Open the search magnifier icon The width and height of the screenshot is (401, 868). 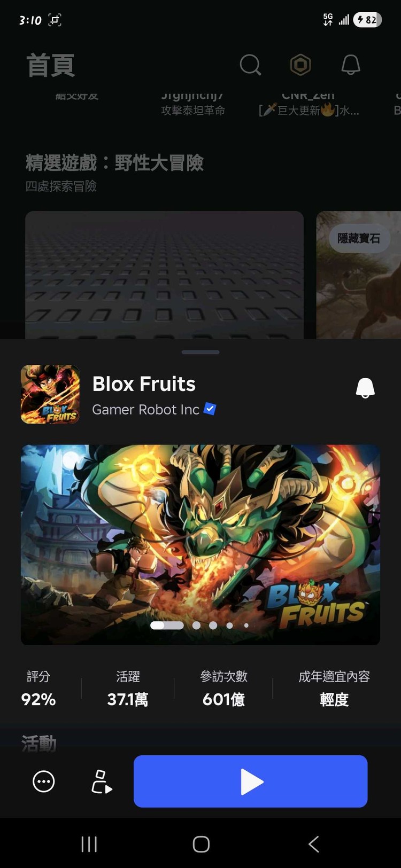pos(250,65)
